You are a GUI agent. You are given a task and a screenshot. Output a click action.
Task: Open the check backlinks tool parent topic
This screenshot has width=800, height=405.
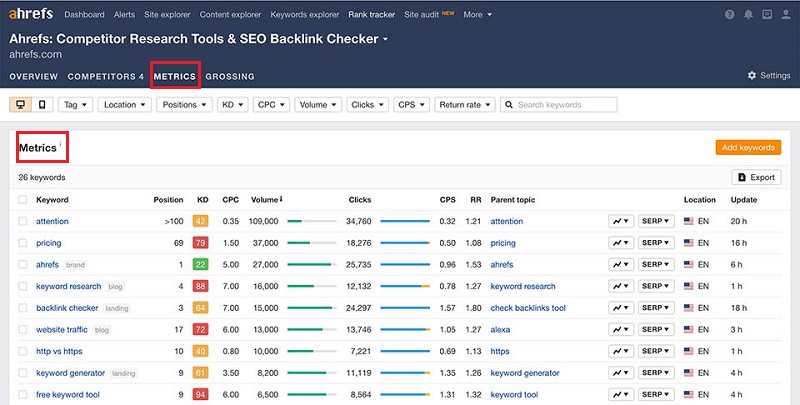(x=528, y=308)
